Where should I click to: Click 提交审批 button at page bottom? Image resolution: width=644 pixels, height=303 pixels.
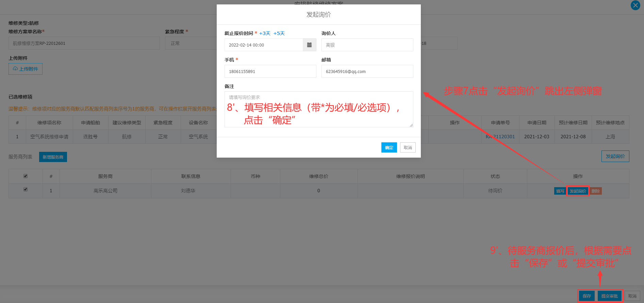[x=609, y=296]
